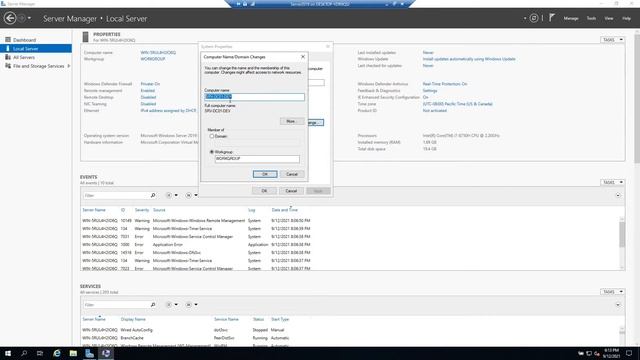Click the search magnifier in Services filter
The width and height of the screenshot is (640, 360).
(153, 305)
